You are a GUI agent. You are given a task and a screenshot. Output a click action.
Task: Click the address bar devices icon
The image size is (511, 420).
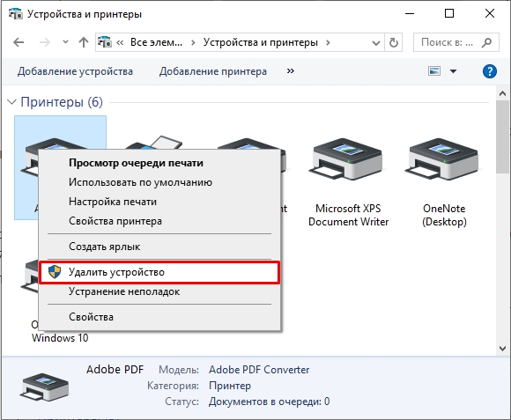pyautogui.click(x=105, y=42)
